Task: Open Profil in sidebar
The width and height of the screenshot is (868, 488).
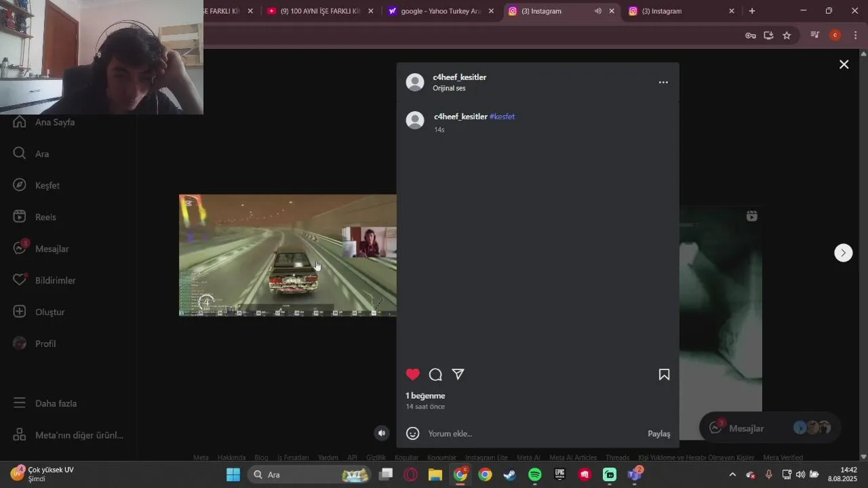Action: point(35,344)
